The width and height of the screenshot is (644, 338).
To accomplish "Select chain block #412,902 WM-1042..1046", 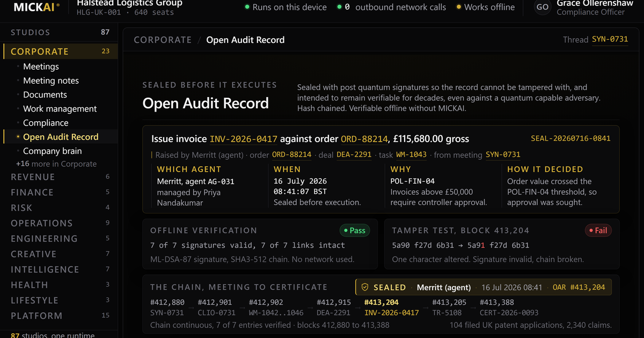I will click(276, 307).
